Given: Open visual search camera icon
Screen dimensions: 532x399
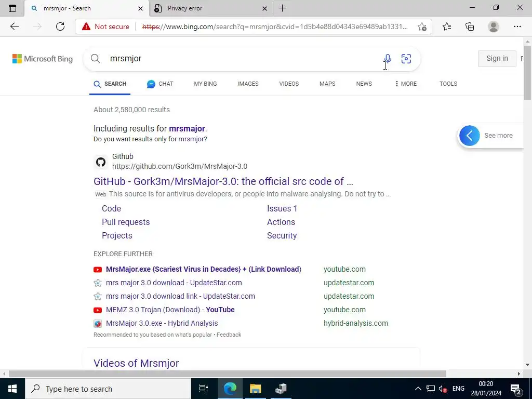Looking at the screenshot, I should tap(406, 58).
